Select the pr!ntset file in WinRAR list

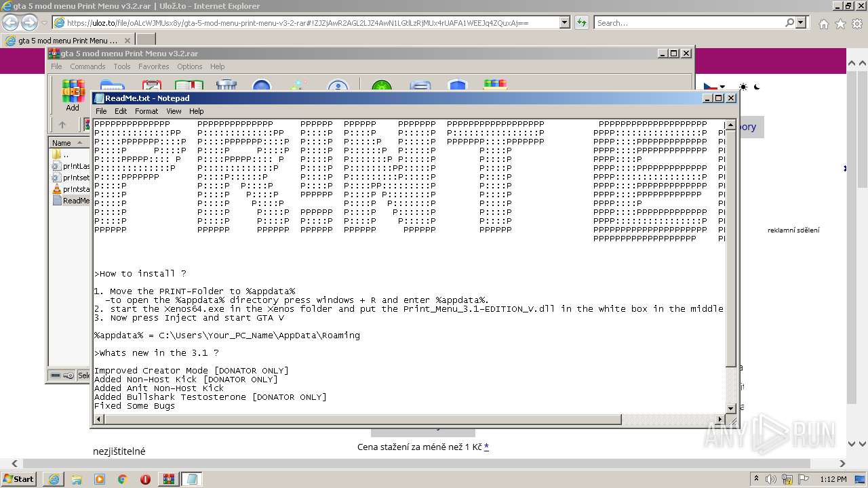pos(71,178)
